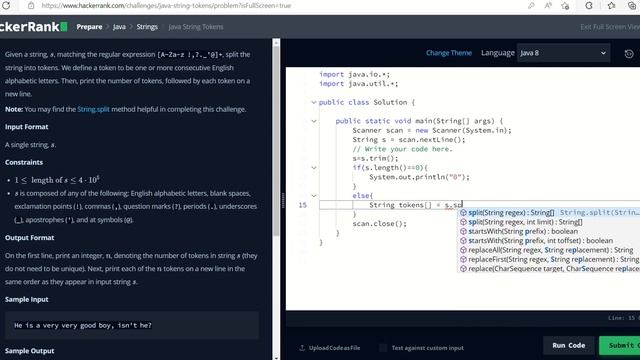Click the problem panel vertical scrollbar
The image size is (640, 360).
click(276, 141)
